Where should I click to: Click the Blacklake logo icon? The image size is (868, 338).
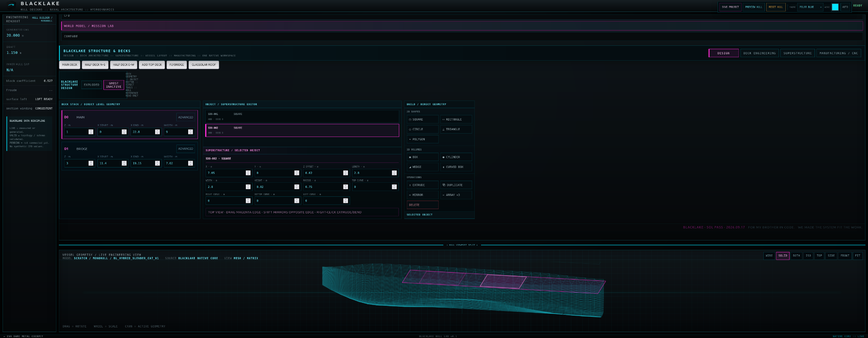(11, 5)
